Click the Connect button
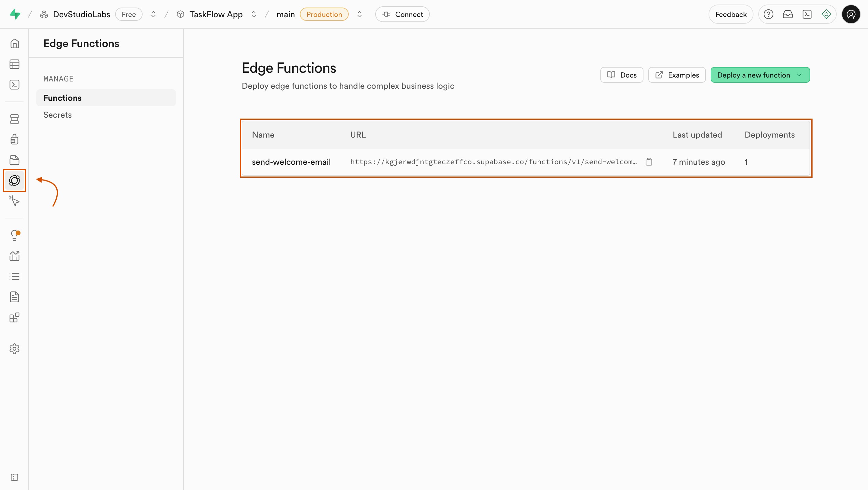Viewport: 868px width, 490px height. click(x=402, y=14)
